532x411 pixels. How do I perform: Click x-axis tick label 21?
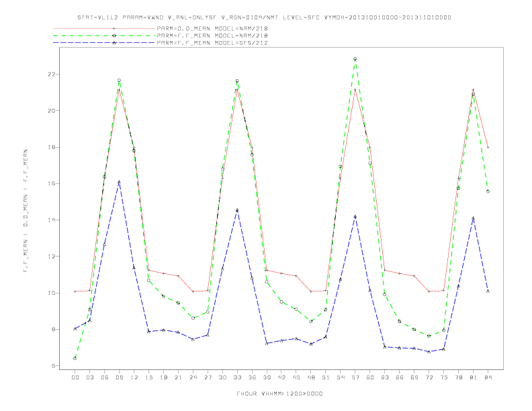click(178, 377)
